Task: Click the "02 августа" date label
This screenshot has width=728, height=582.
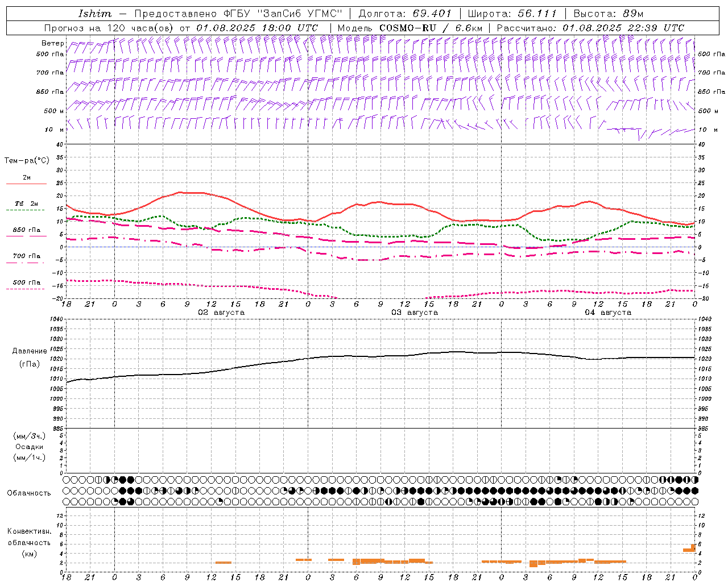Action: (221, 313)
